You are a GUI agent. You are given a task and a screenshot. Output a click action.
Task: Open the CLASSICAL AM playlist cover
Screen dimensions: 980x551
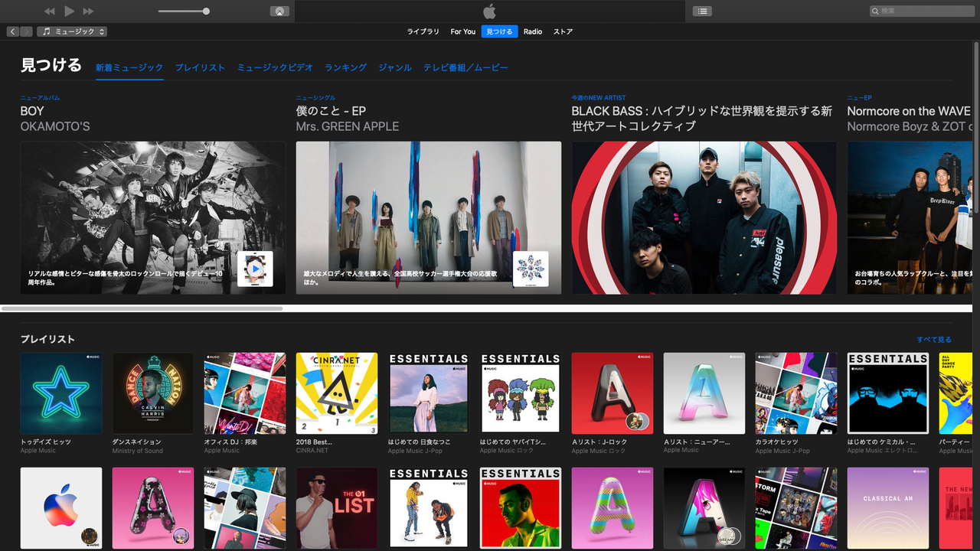888,508
